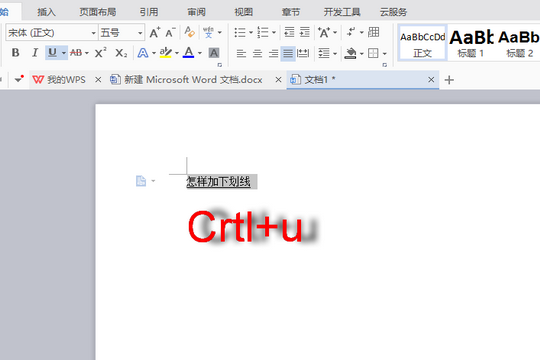Open font color dropdown arrow
Viewport: 540px width, 360px height.
[x=200, y=53]
